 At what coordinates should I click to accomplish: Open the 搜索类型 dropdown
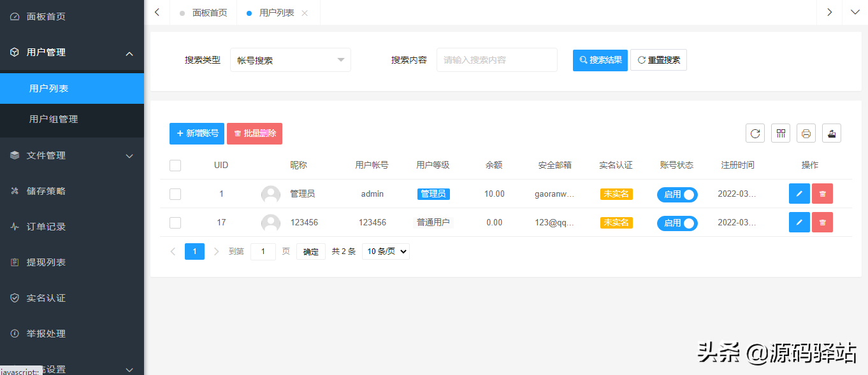[290, 60]
